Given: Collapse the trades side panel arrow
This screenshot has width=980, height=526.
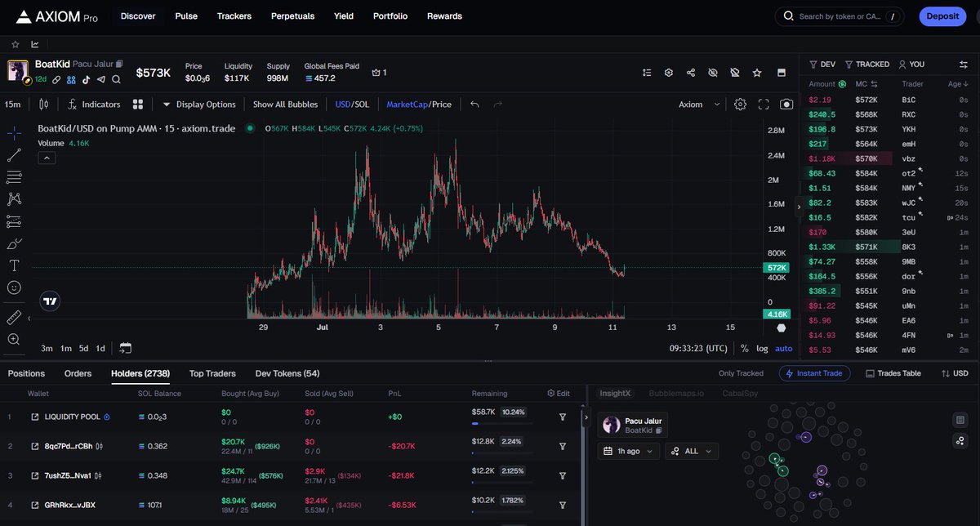Looking at the screenshot, I should click(x=800, y=207).
